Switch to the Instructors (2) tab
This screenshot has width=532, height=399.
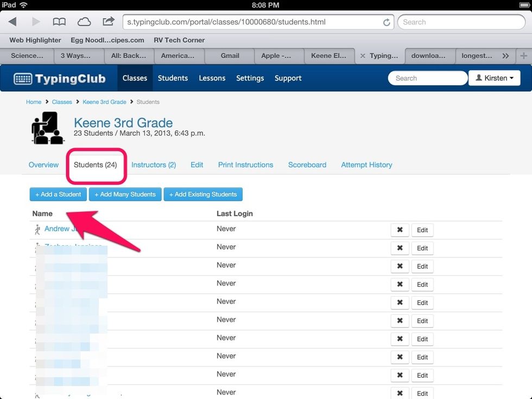[154, 164]
